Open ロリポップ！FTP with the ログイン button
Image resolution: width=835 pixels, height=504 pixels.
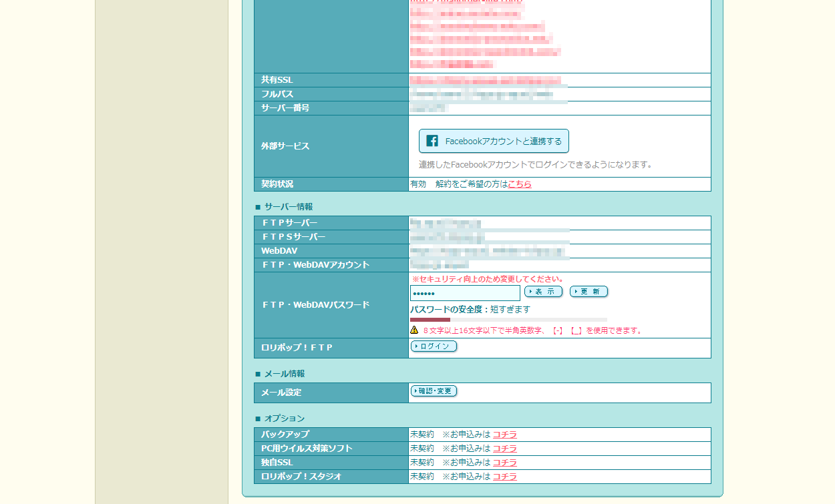(434, 346)
